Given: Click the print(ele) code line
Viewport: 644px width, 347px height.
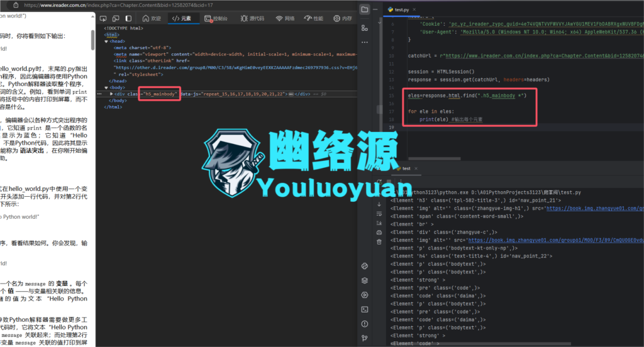Looking at the screenshot, I should pyautogui.click(x=451, y=119).
